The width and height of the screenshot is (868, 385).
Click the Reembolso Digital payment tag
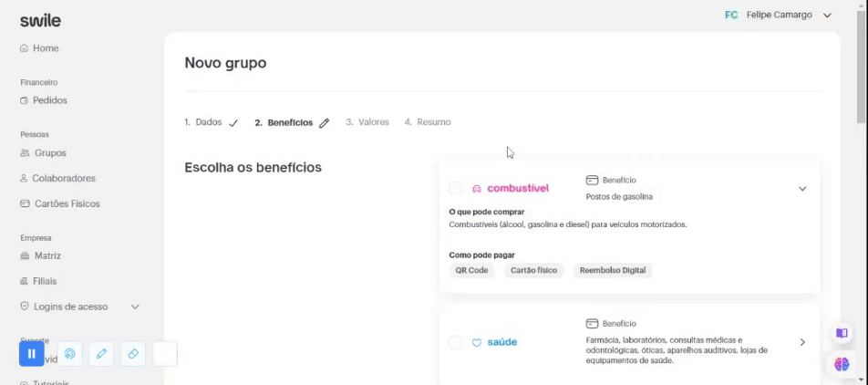(613, 270)
